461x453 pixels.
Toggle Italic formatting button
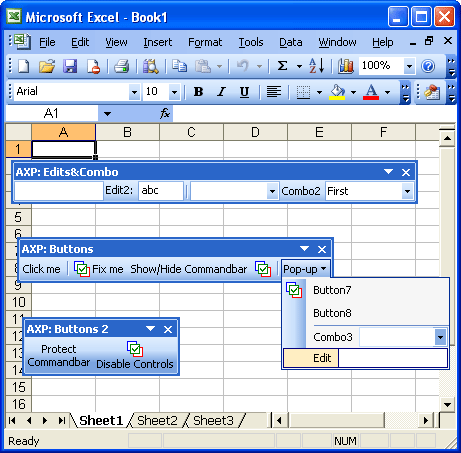point(221,92)
